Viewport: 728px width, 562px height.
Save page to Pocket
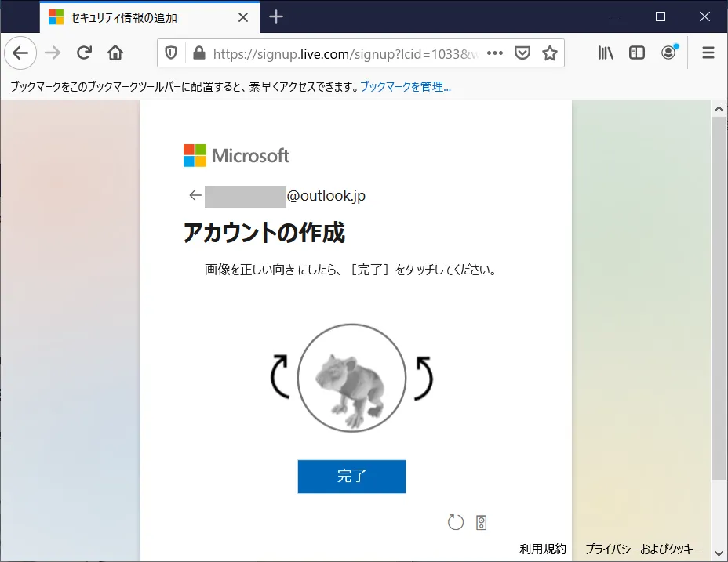click(x=522, y=53)
